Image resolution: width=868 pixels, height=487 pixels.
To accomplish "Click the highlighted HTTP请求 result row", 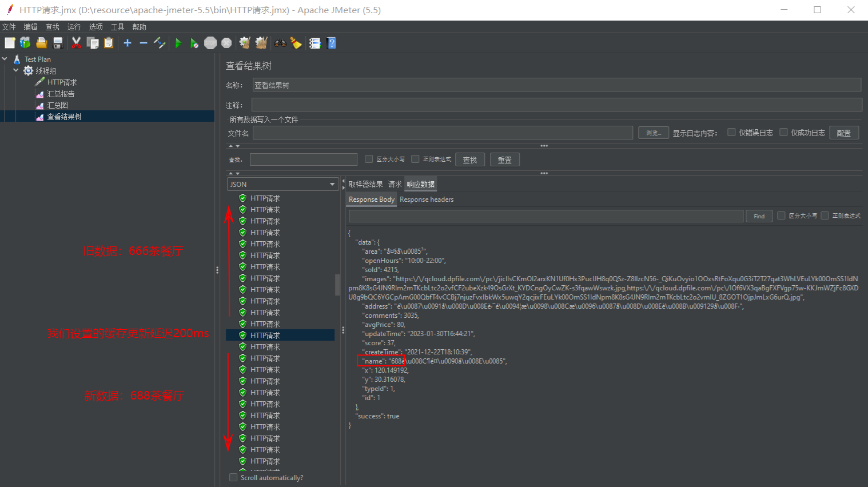I will tap(280, 336).
